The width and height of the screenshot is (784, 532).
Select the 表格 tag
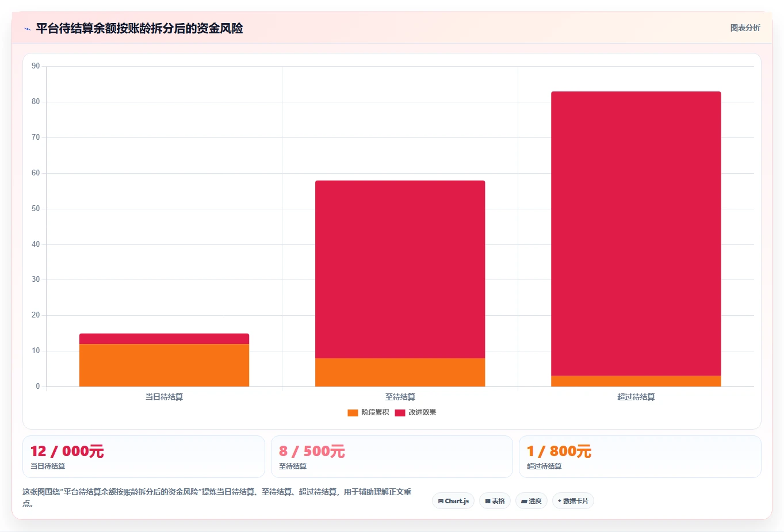(x=495, y=501)
